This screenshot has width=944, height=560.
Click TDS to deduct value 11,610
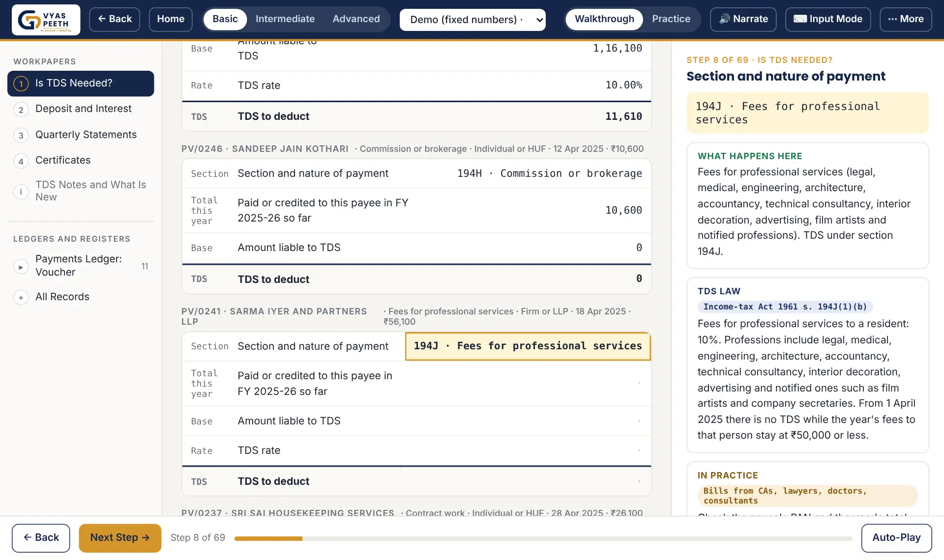(x=623, y=117)
